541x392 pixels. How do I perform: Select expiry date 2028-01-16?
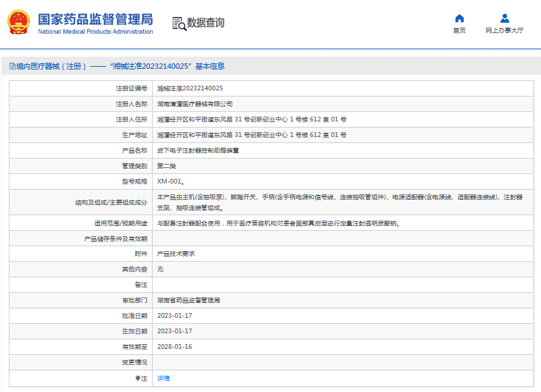tap(174, 347)
